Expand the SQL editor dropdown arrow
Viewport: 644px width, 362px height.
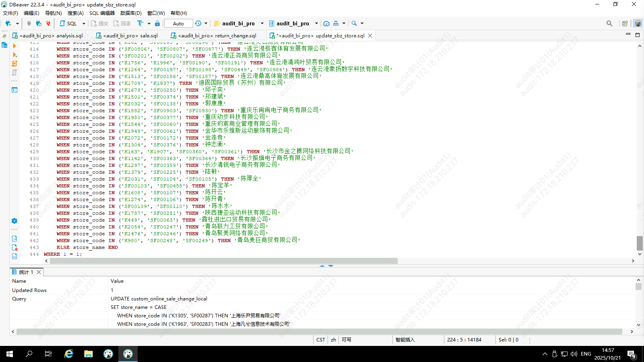click(x=84, y=24)
